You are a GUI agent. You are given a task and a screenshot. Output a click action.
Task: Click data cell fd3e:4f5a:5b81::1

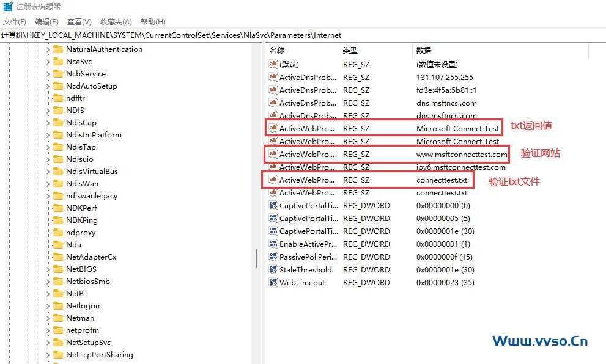click(x=446, y=90)
